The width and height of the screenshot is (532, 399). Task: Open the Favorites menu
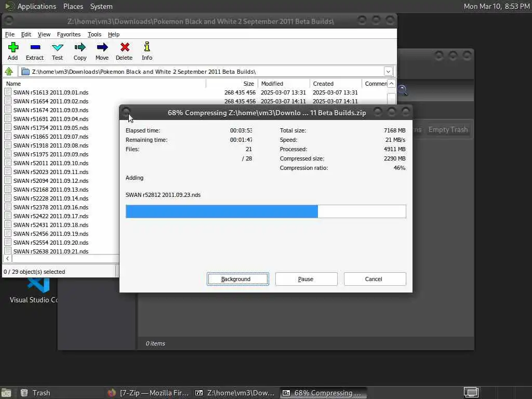point(69,34)
